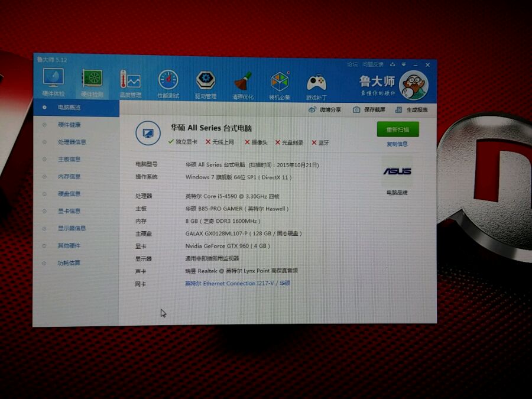Open the 驱动管理 driver management module
532x399 pixels.
coord(206,85)
